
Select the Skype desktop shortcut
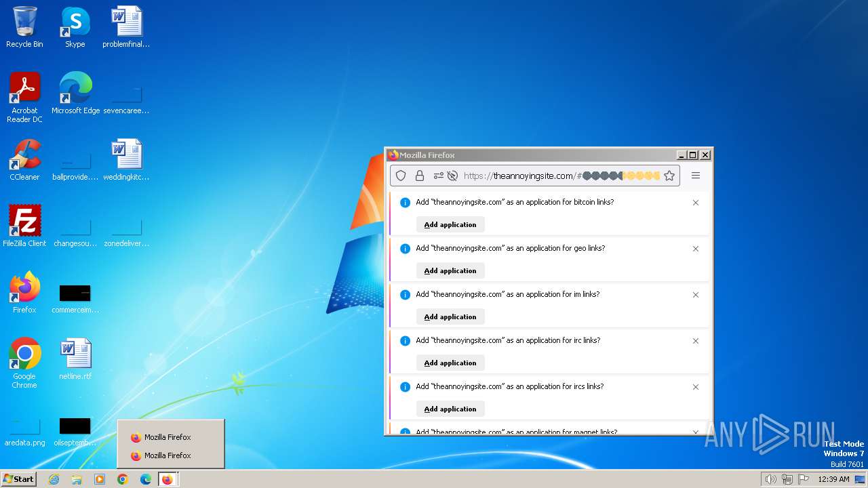(x=75, y=28)
